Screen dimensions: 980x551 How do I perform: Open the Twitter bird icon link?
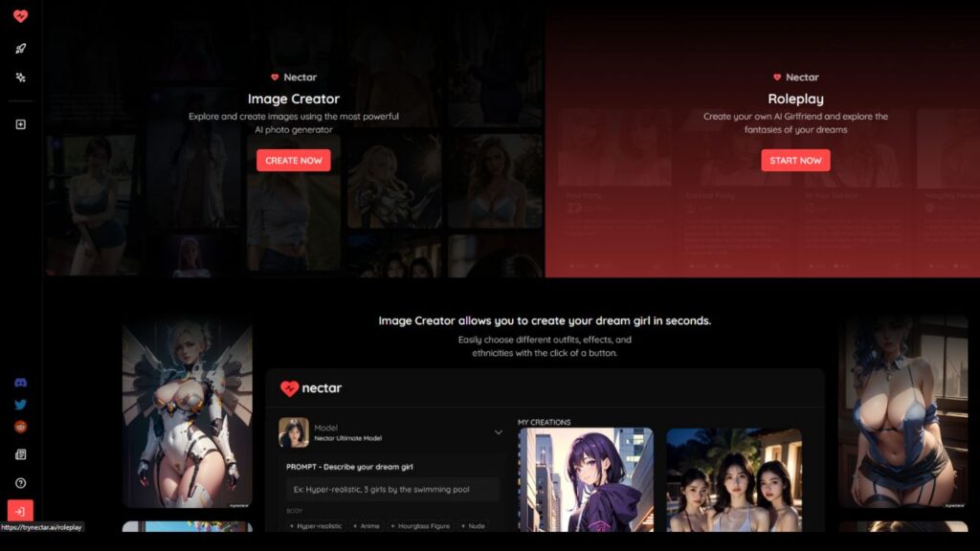[21, 405]
